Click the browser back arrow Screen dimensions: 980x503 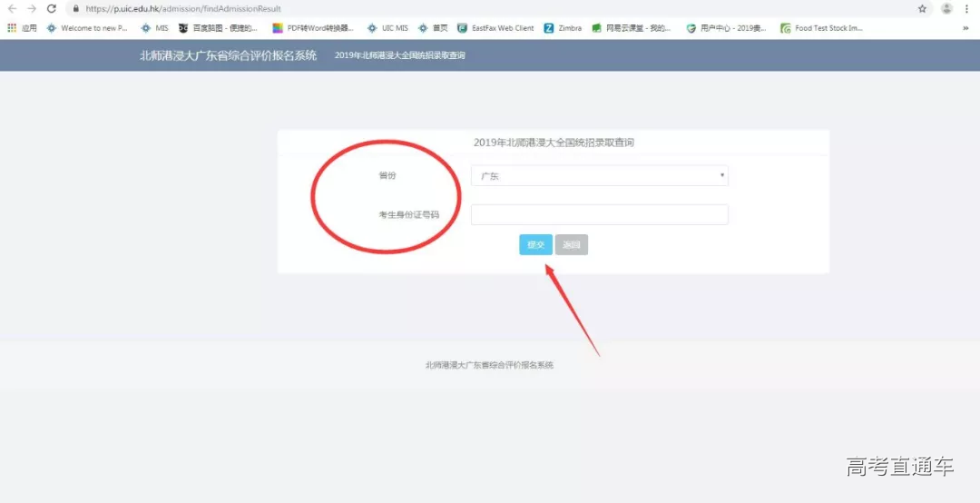[x=12, y=9]
